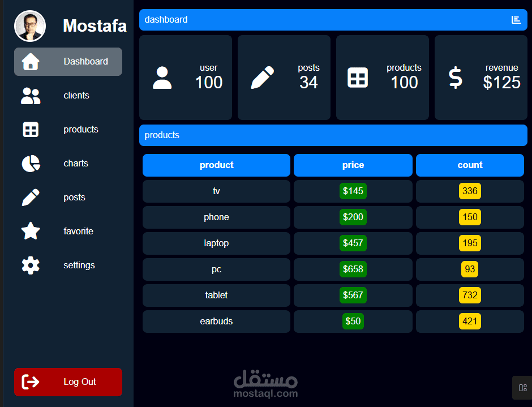
Task: Navigate to clients from the sidebar menu
Action: coord(76,96)
